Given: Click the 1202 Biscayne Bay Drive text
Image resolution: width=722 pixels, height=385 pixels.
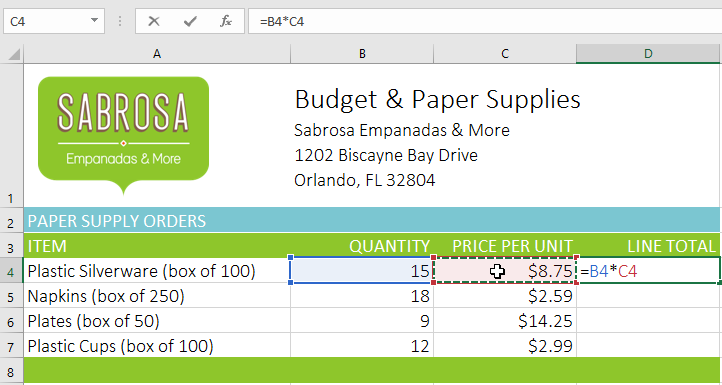Looking at the screenshot, I should pyautogui.click(x=386, y=155).
